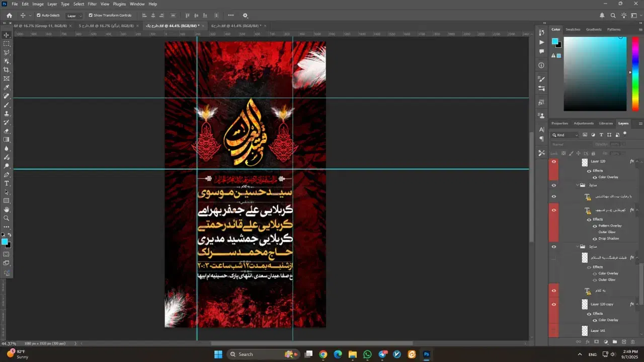Select the Eyedropper tool
This screenshot has width=644, height=362.
point(6,87)
